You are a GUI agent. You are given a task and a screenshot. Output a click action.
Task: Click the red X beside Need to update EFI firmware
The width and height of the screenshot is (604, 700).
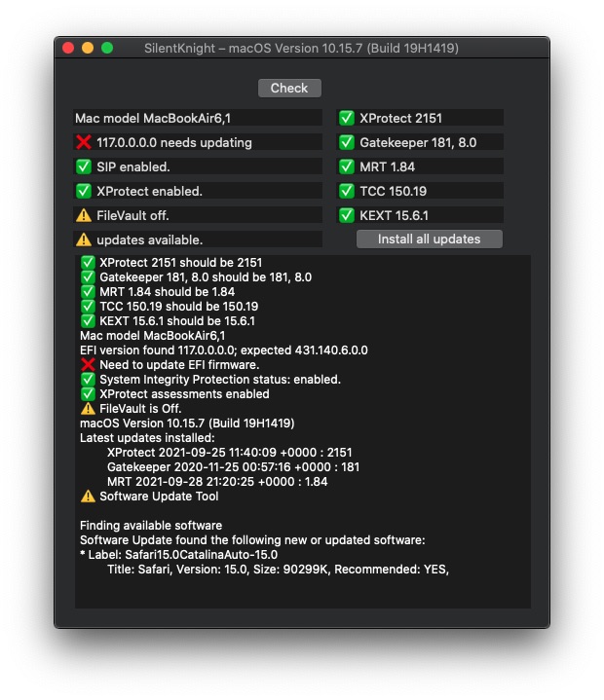pyautogui.click(x=88, y=365)
